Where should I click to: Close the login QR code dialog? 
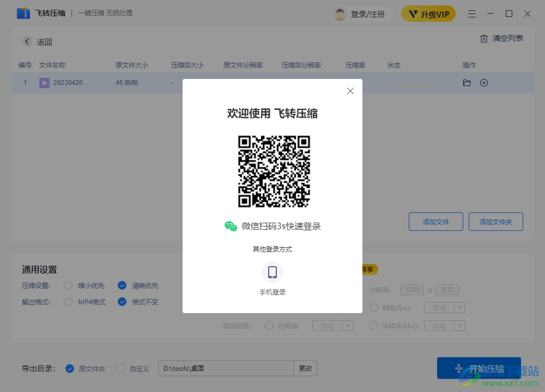(x=350, y=91)
